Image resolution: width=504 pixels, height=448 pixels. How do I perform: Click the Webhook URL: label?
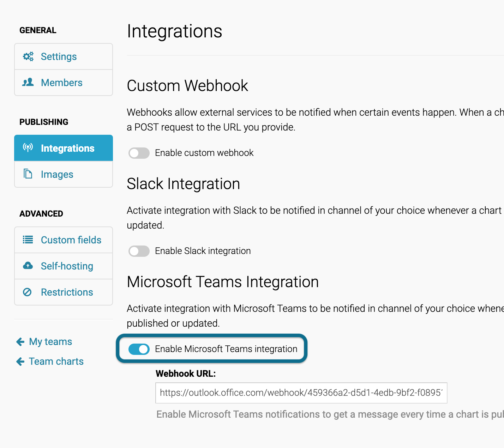[186, 374]
